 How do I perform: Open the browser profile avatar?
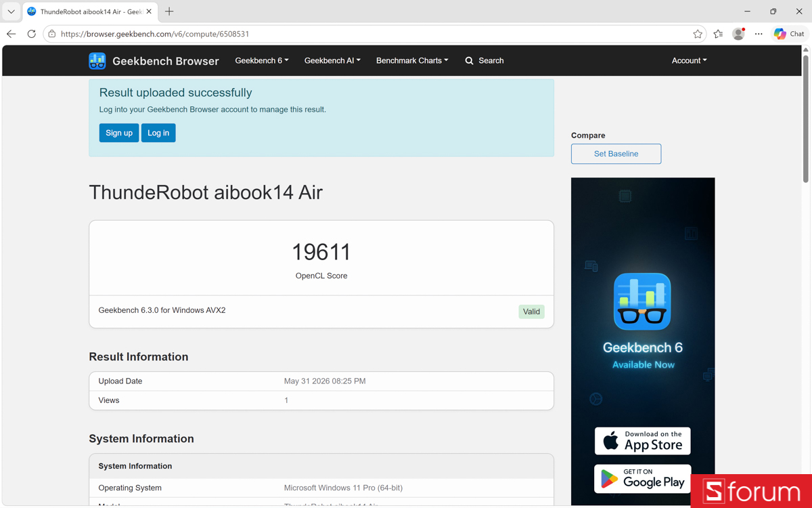click(x=738, y=34)
